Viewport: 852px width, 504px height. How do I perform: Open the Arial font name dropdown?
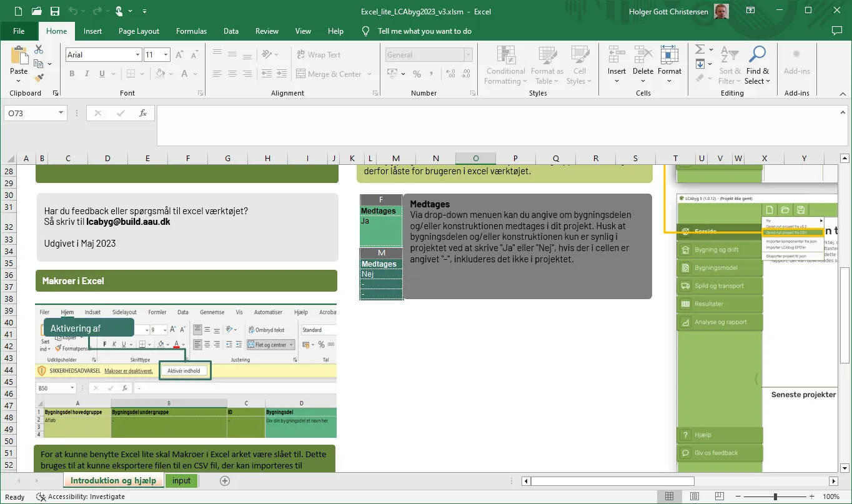137,55
